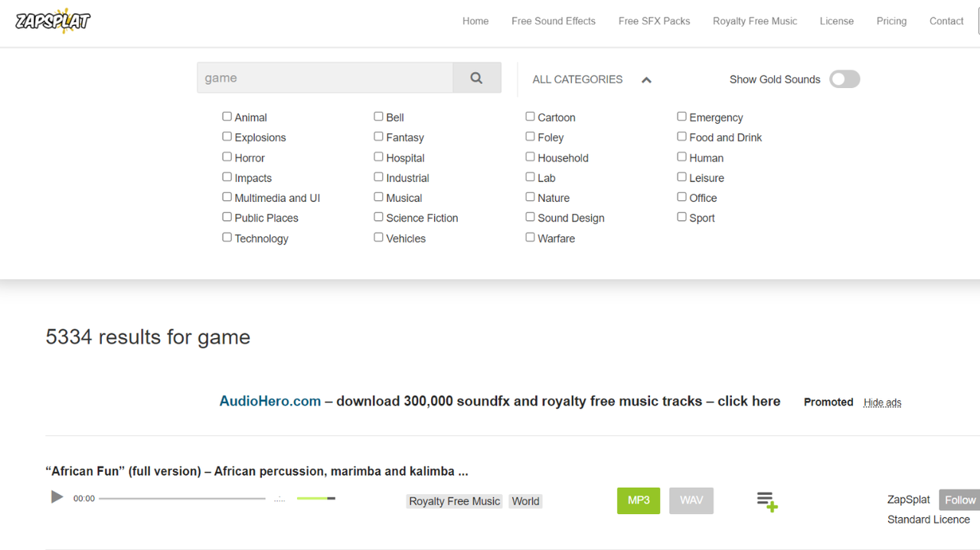Check the Technology category checkbox
This screenshot has height=550, width=980.
point(227,237)
